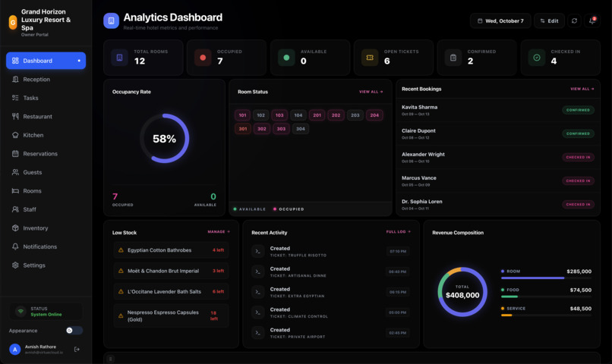Click the Food revenue progress bar
612x364 pixels.
546,297
